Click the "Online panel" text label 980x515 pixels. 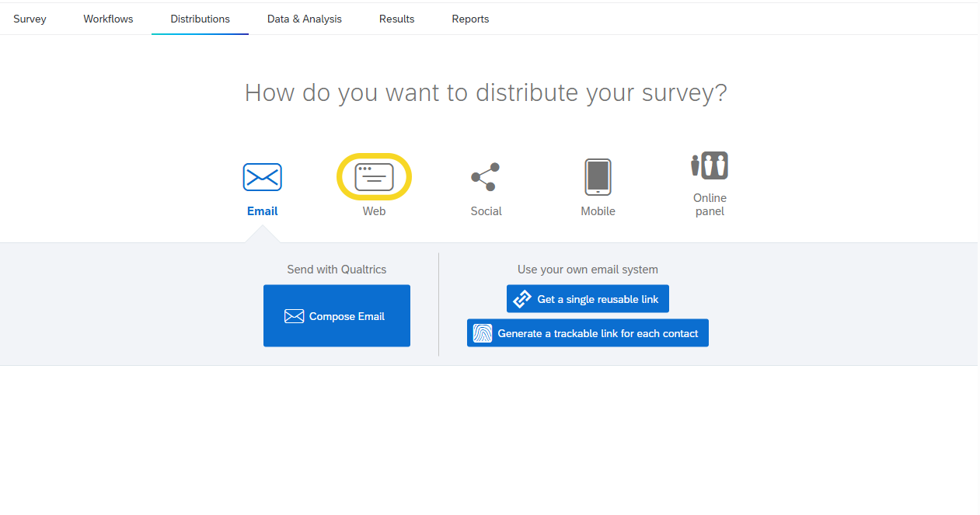(710, 204)
